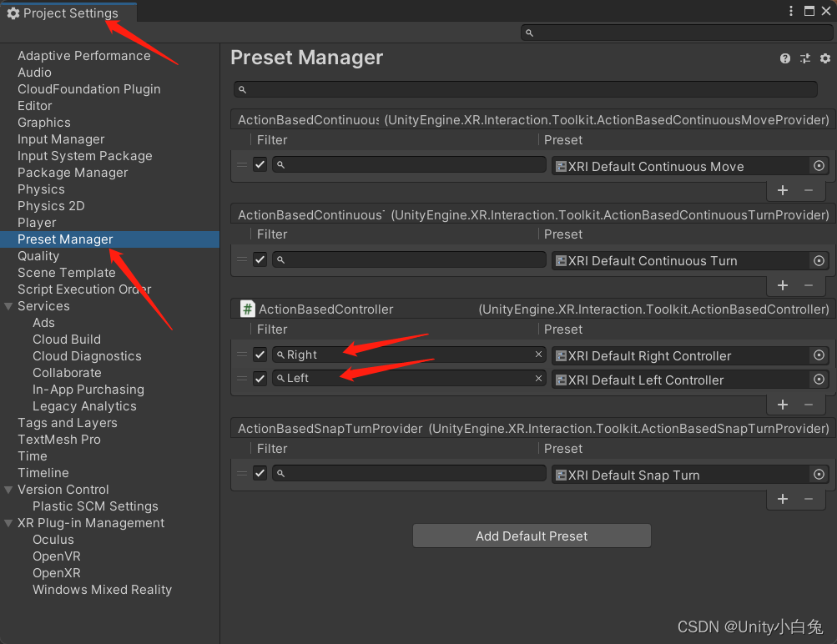Open the Preset Manager help icon
The width and height of the screenshot is (837, 644).
click(x=784, y=58)
